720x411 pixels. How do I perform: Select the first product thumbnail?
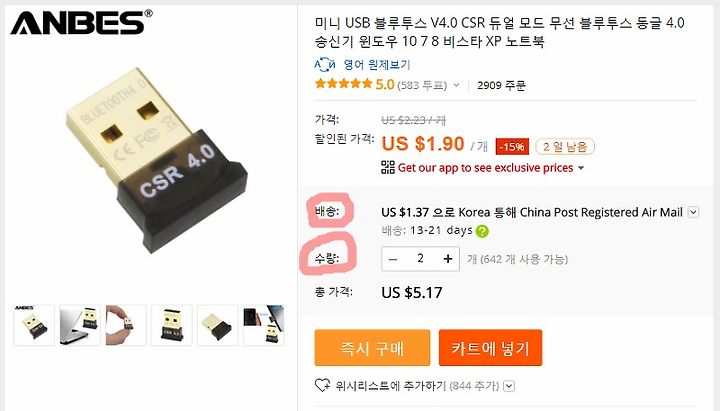point(34,325)
